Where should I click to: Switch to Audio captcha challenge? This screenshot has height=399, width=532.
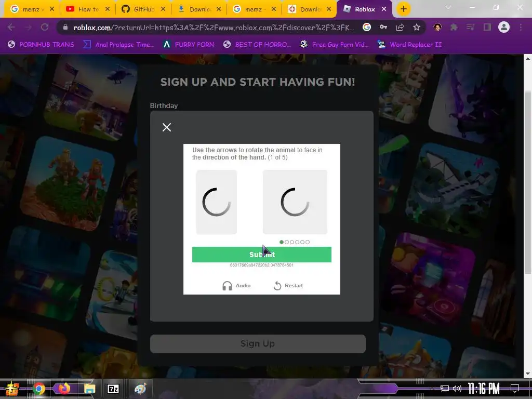[x=236, y=286]
